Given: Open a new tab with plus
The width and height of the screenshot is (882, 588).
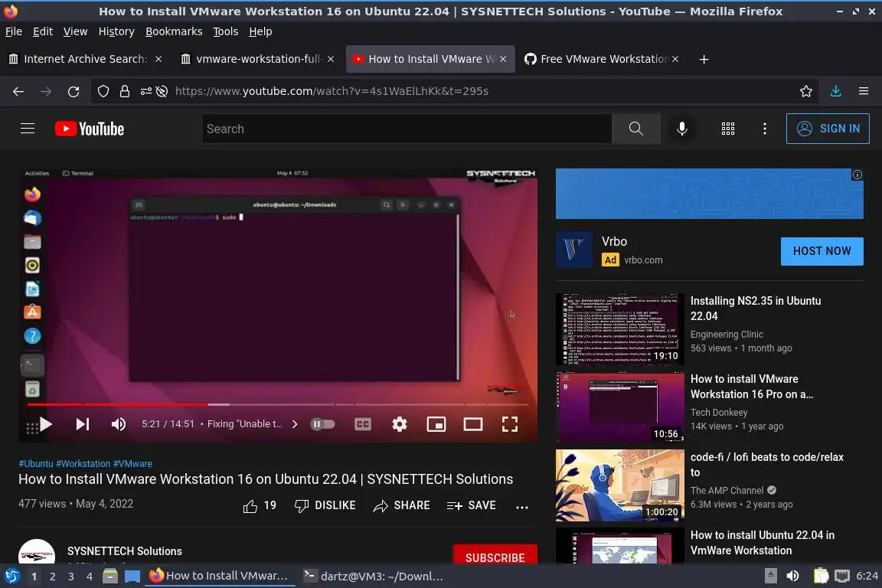Looking at the screenshot, I should pos(704,59).
